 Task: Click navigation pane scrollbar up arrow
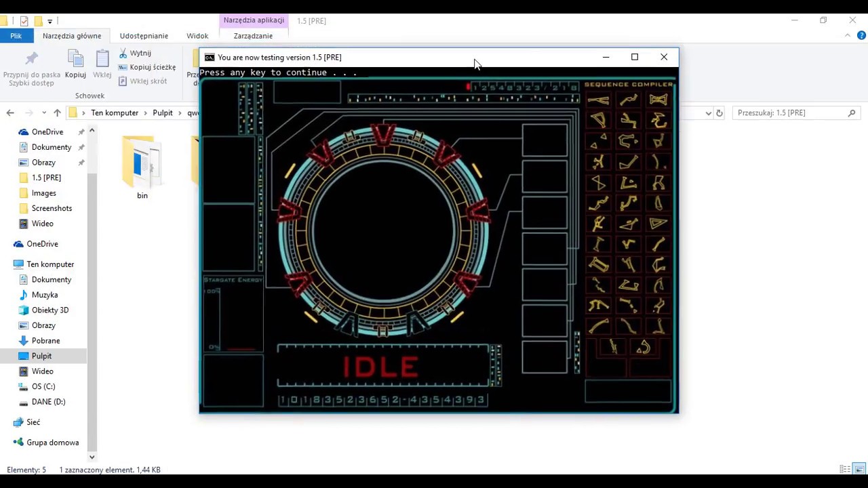click(92, 130)
